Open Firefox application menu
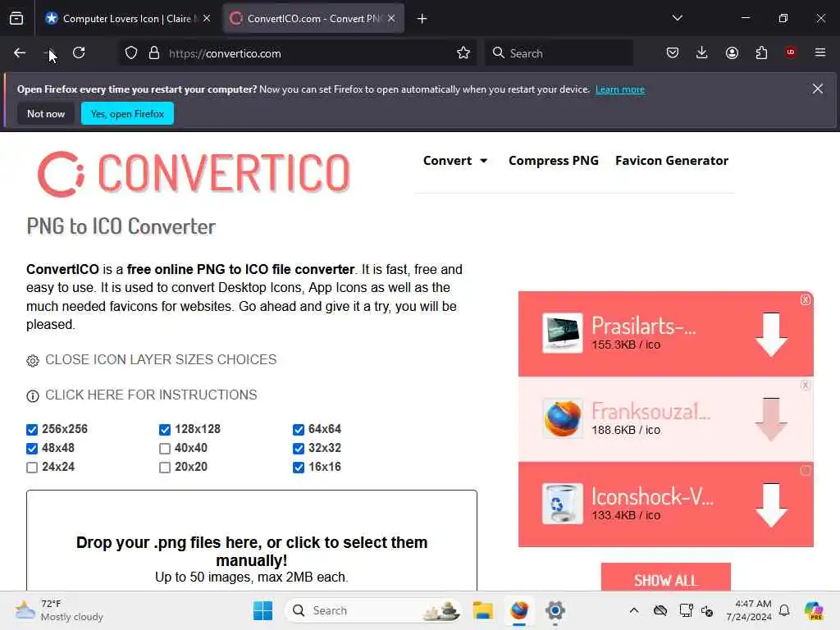Viewport: 840px width, 630px height. pyautogui.click(x=820, y=52)
